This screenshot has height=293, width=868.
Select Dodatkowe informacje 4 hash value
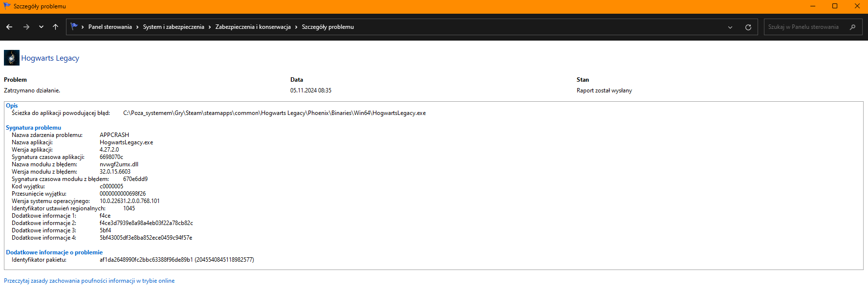pos(146,238)
